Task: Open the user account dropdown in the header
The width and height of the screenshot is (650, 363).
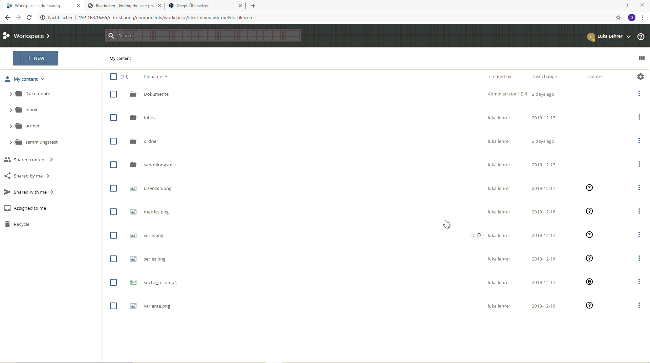Action: 609,36
